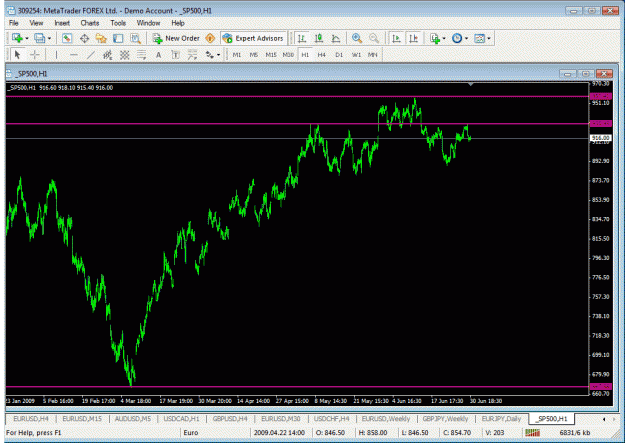Viewport: 625px width, 443px height.
Task: Switch to the USDCHF,H4 chart tab
Action: pos(332,419)
